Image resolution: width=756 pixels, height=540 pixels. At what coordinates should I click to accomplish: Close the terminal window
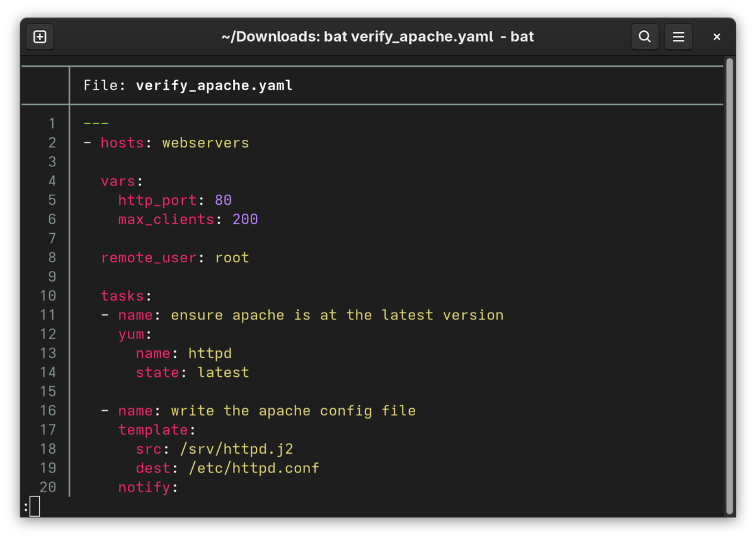716,37
